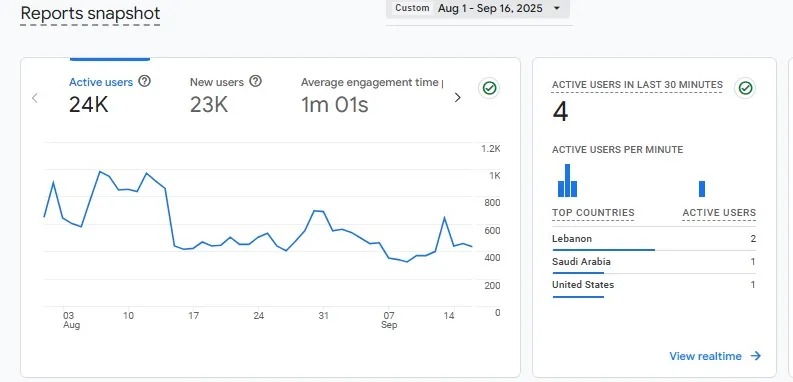The height and width of the screenshot is (382, 793).
Task: Click the Reports snapshot title
Action: pyautogui.click(x=91, y=13)
